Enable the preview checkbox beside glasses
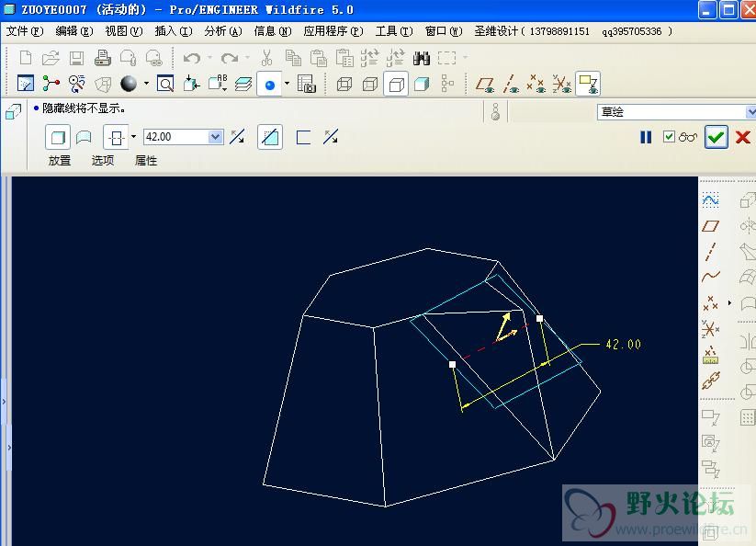This screenshot has height=546, width=756. point(669,137)
